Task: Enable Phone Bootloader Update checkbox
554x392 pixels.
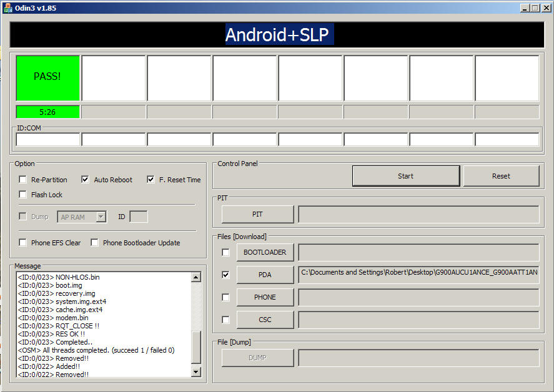Action: coord(95,243)
